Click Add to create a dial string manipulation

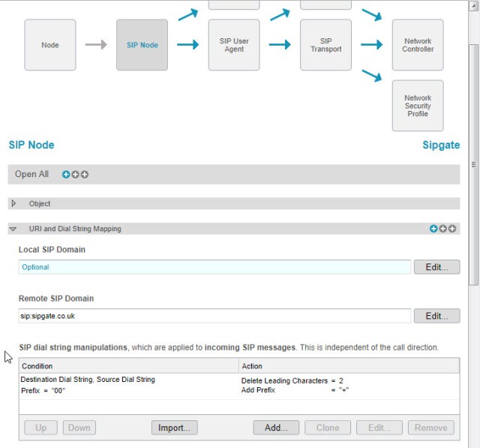click(276, 428)
